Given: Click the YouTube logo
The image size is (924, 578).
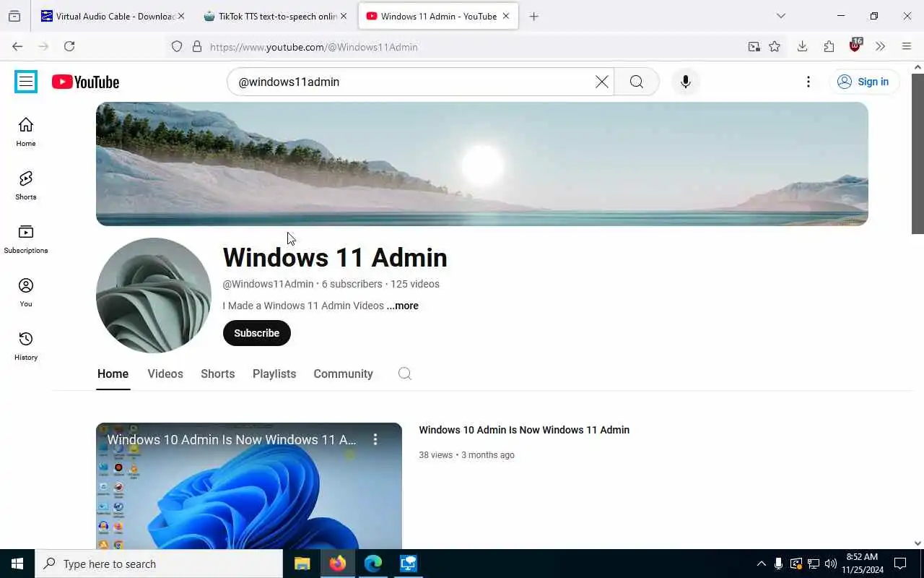Looking at the screenshot, I should (x=85, y=82).
